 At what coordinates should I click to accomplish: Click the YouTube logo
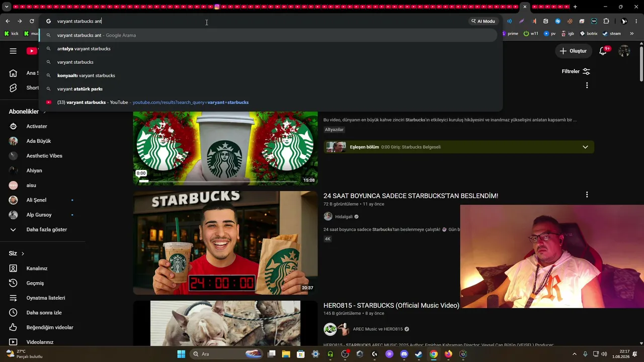32,51
